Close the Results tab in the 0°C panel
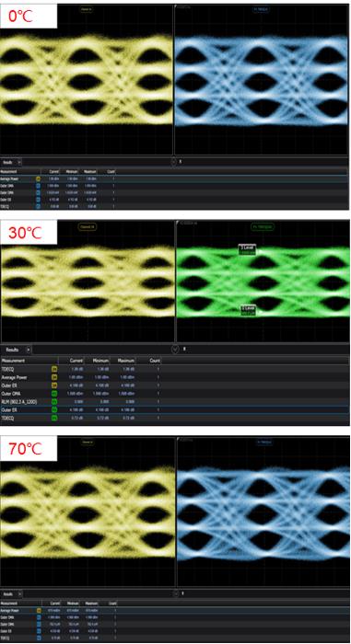The image size is (351, 644). 19,162
